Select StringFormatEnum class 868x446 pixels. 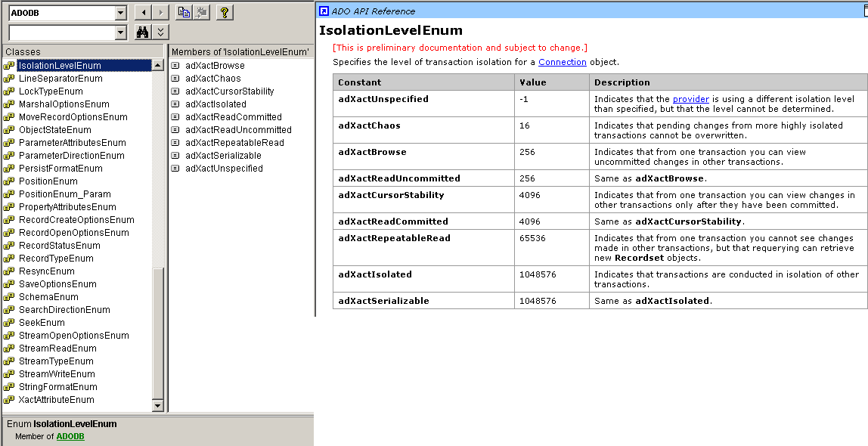coord(58,387)
